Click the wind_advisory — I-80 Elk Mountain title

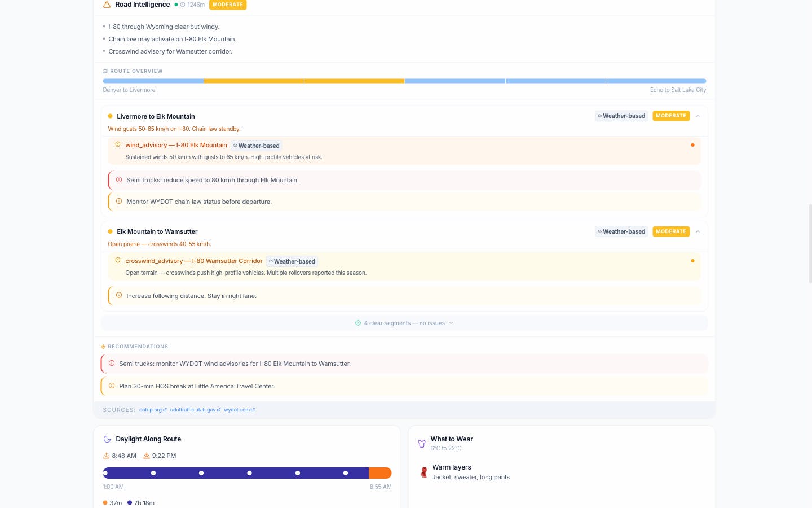176,145
